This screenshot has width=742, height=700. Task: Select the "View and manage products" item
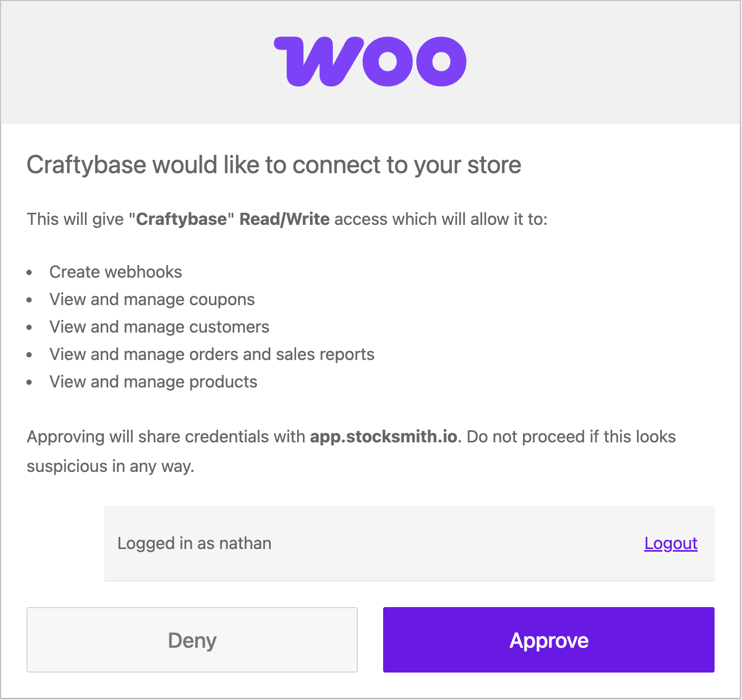coord(153,382)
